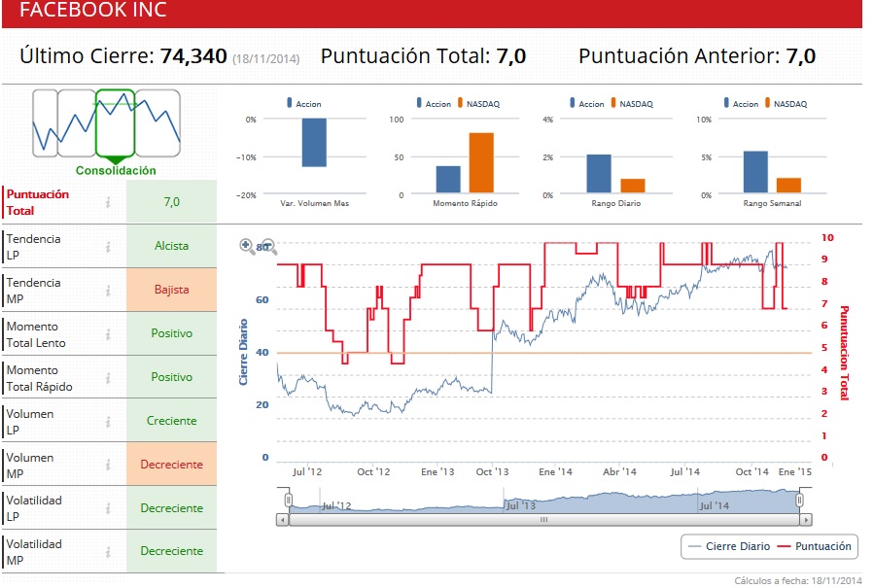Click the Último Cierre value 74,340

[x=193, y=56]
